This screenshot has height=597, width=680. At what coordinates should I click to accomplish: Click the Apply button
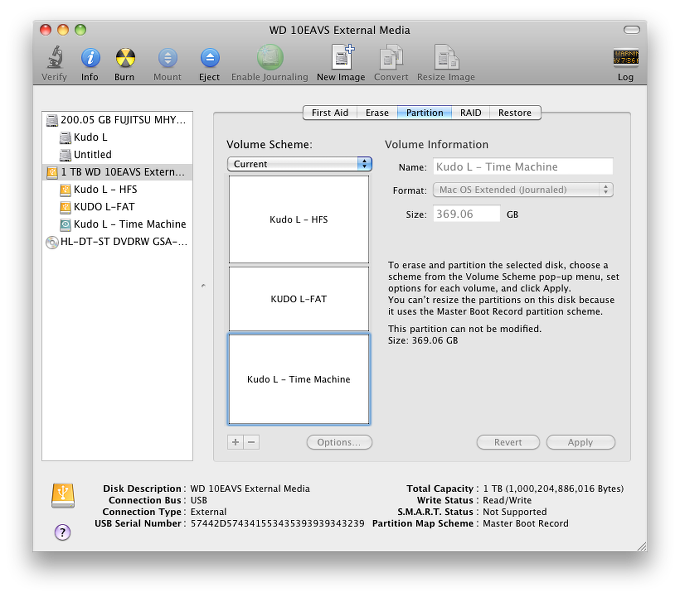[580, 442]
